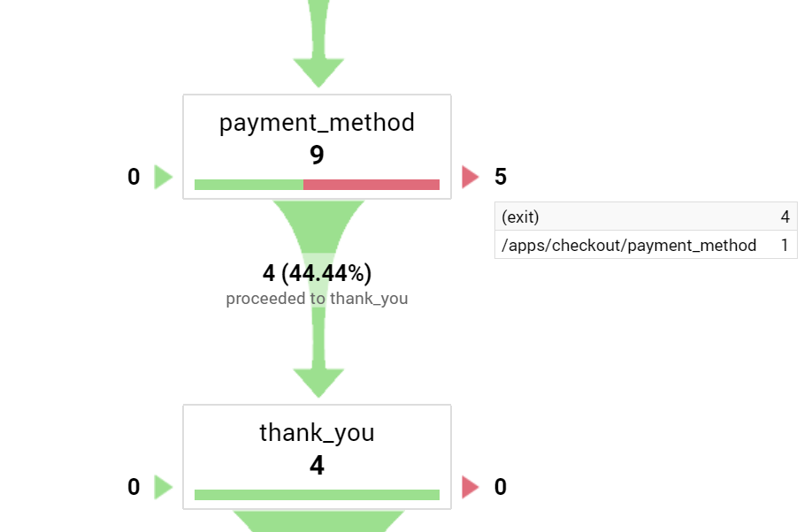
Task: Click the 4 (44.44%) proceeded label
Action: click(317, 273)
